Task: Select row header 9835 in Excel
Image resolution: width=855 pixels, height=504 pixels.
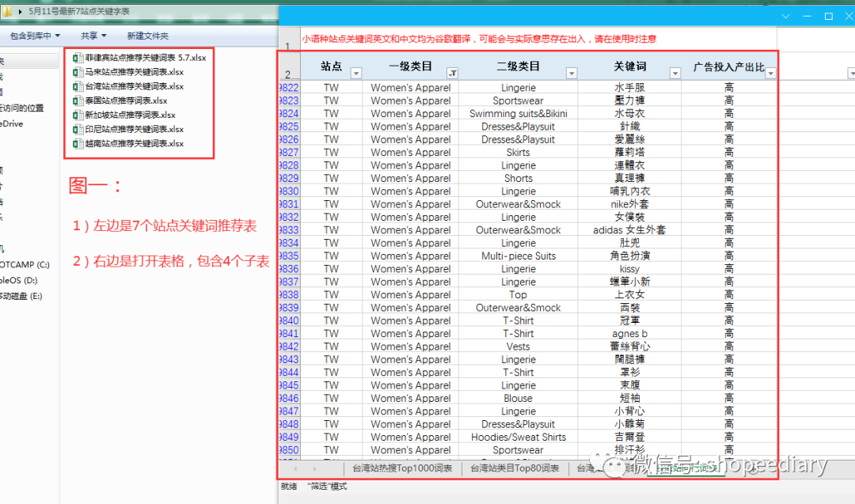Action: click(x=289, y=256)
